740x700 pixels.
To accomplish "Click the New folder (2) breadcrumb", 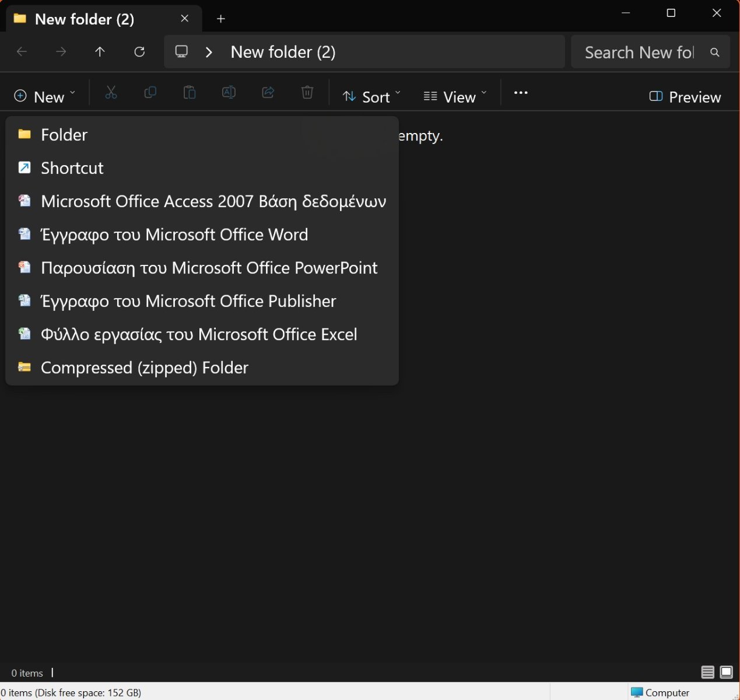I will [283, 52].
